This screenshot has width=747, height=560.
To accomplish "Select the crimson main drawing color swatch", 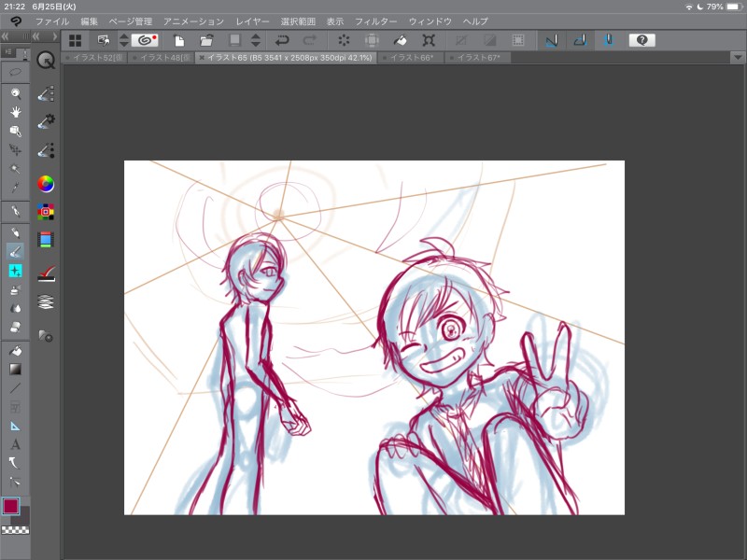I will pyautogui.click(x=10, y=506).
